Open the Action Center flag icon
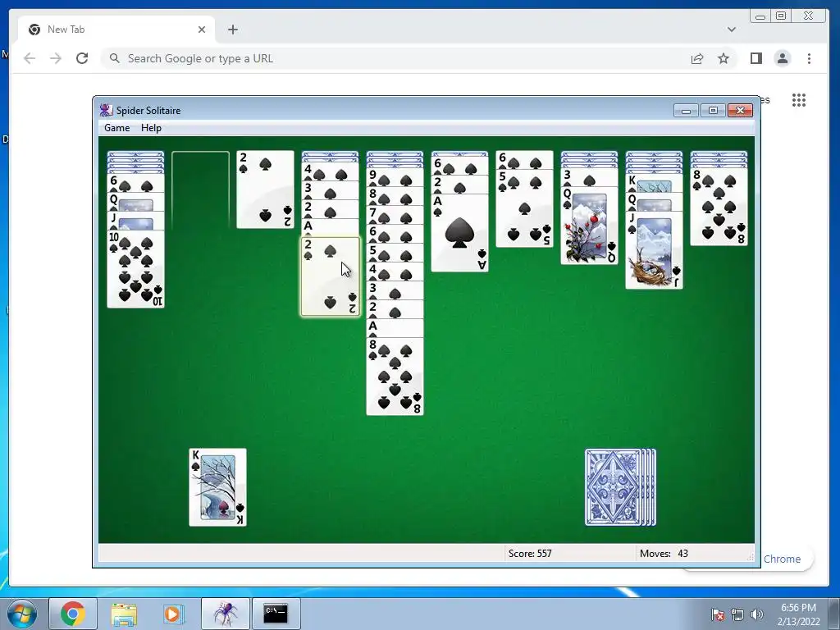 [718, 614]
